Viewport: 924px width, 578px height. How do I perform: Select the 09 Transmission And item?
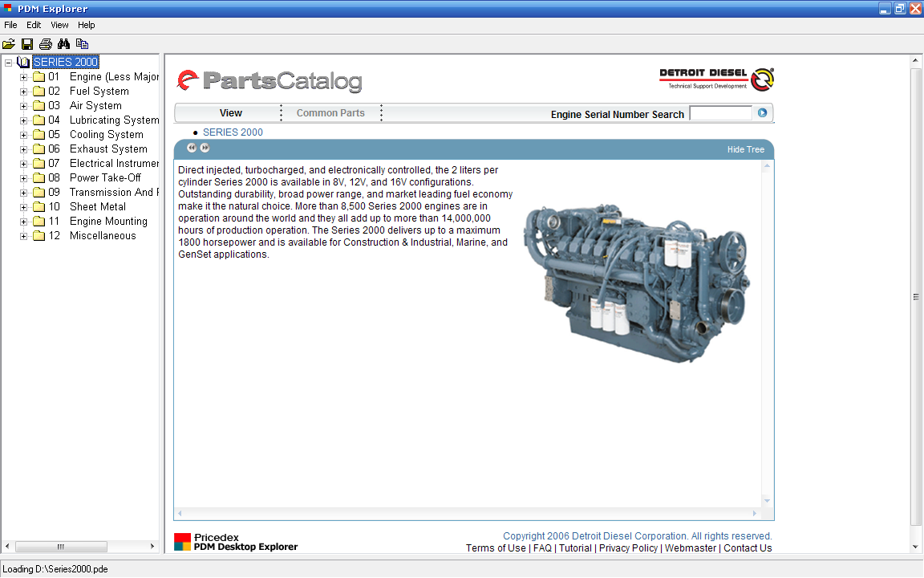[x=103, y=193]
